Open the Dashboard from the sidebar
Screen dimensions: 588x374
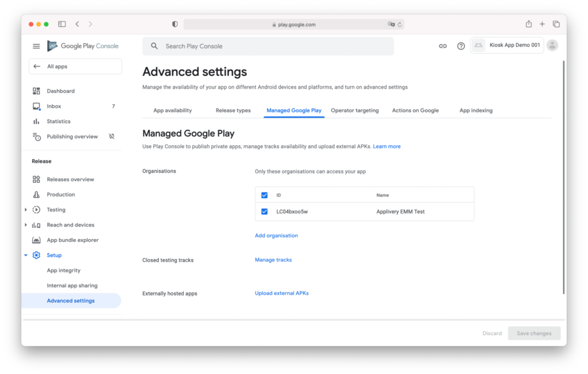(60, 91)
